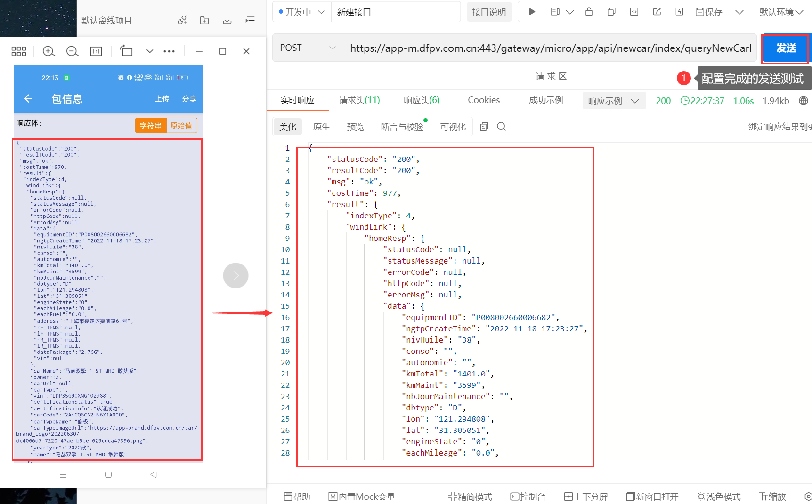Click the collaboration icon beside 默认离线项目
This screenshot has height=504, width=812.
pyautogui.click(x=182, y=20)
